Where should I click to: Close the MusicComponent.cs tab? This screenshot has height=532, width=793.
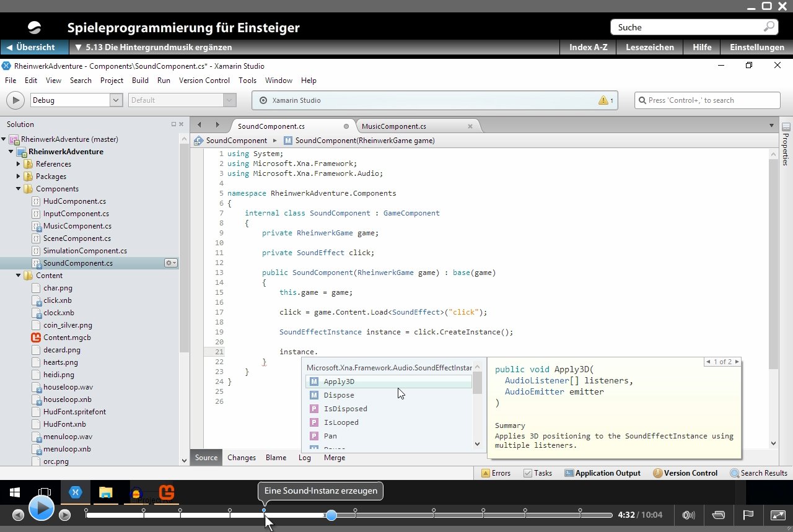[470, 126]
